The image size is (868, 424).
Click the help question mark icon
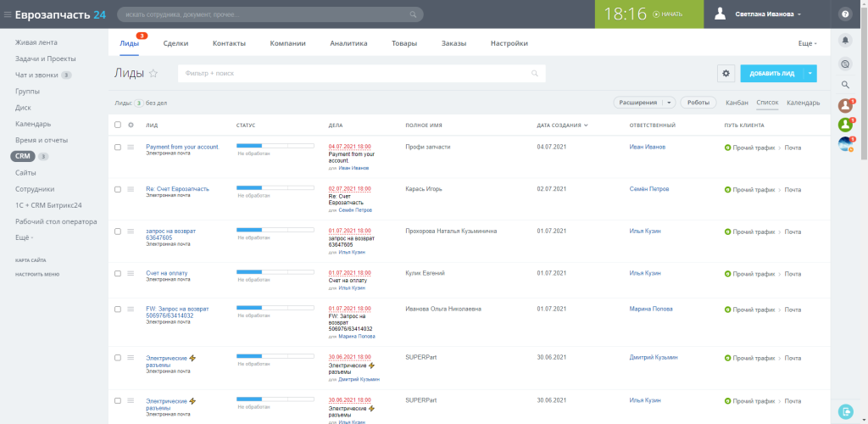coord(845,14)
